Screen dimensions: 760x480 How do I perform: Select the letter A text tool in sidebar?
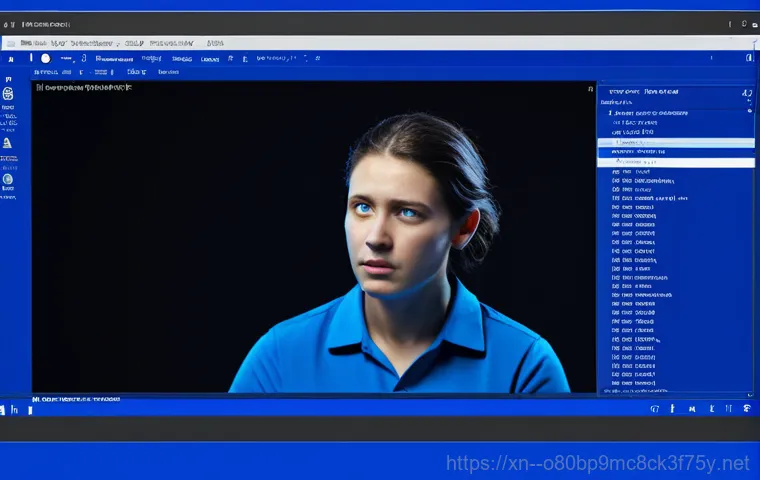8,143
